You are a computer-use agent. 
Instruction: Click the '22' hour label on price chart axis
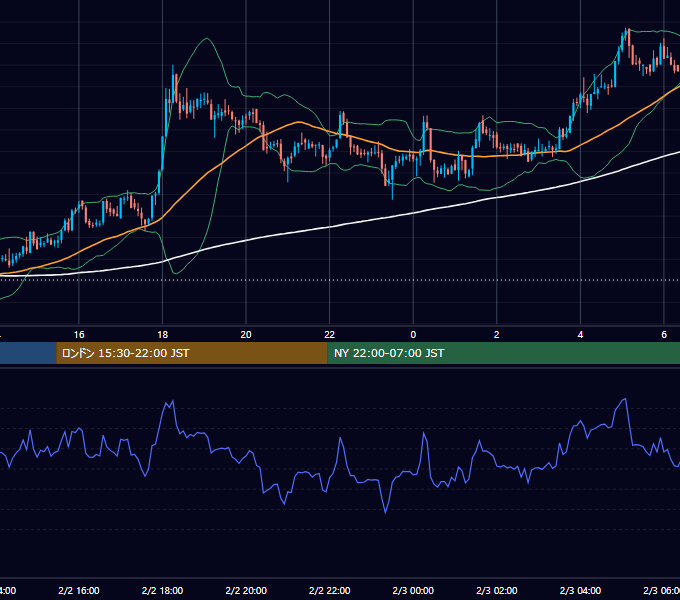pos(330,335)
